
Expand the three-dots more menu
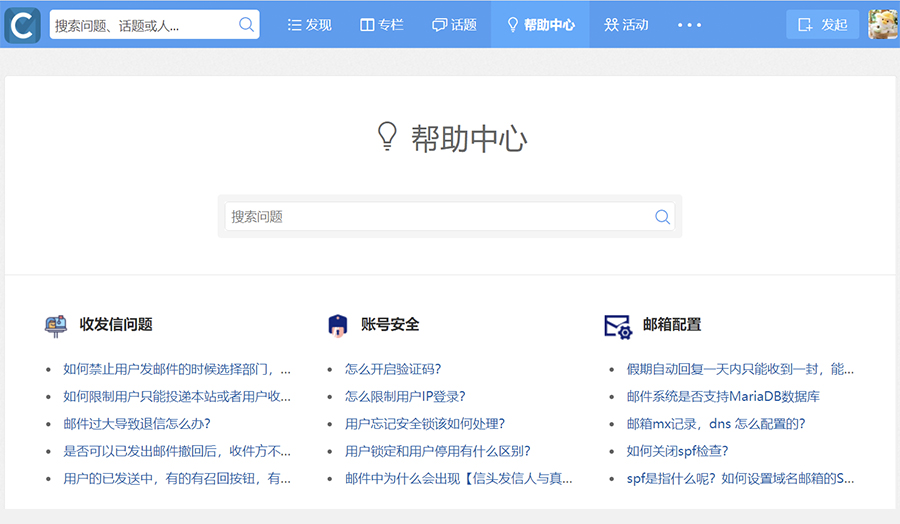point(689,25)
